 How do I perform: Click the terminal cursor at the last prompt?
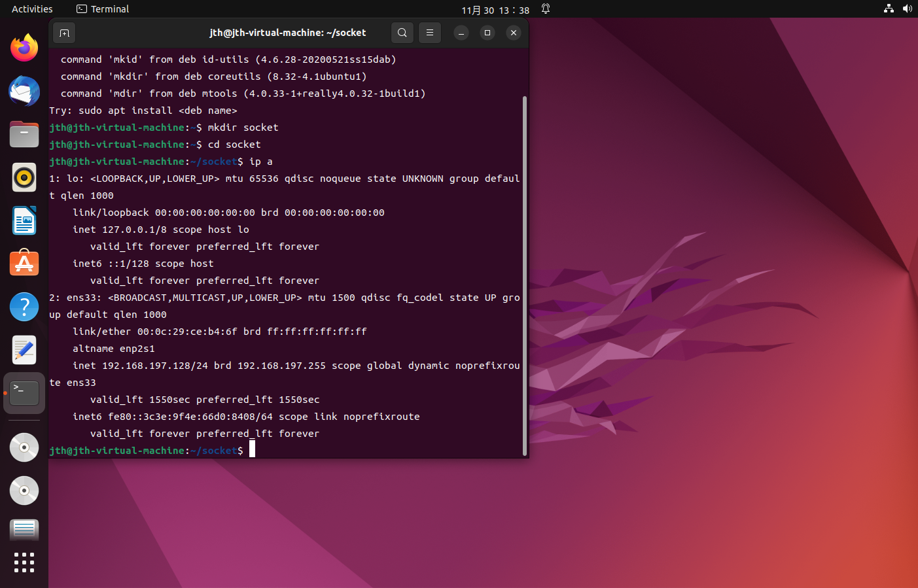[252, 449]
